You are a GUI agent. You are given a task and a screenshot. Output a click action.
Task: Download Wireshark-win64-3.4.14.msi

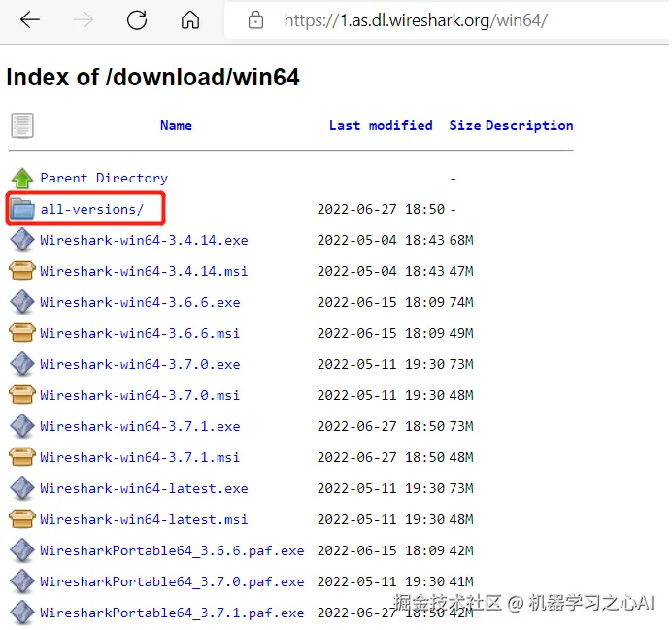pos(144,271)
